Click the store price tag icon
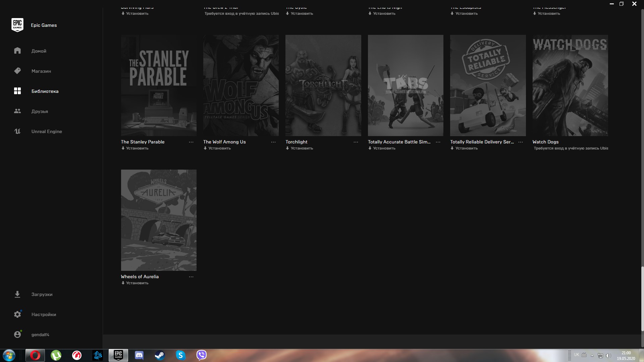Screen dimensions: 644x362 [x=17, y=71]
